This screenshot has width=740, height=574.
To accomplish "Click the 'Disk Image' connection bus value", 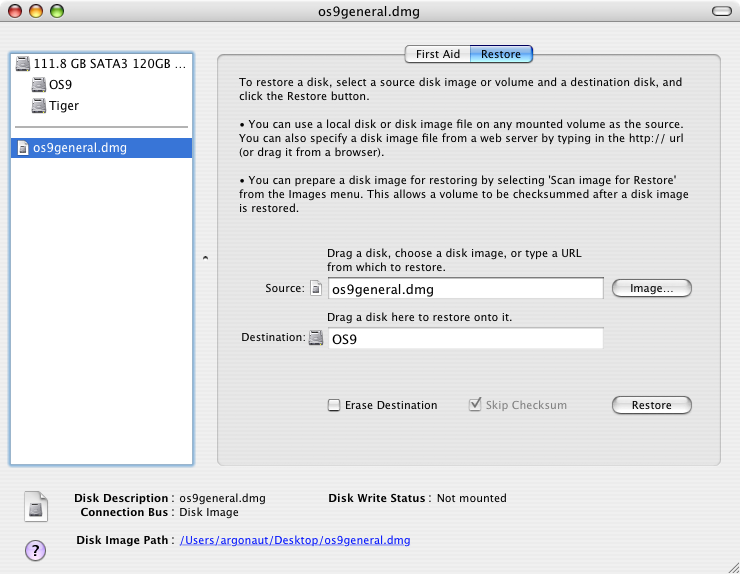I will pyautogui.click(x=209, y=512).
